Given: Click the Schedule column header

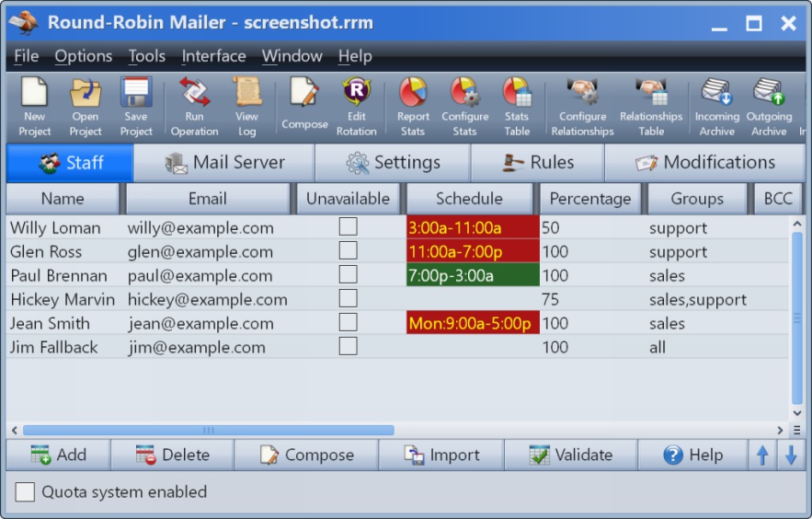Looking at the screenshot, I should tap(469, 199).
